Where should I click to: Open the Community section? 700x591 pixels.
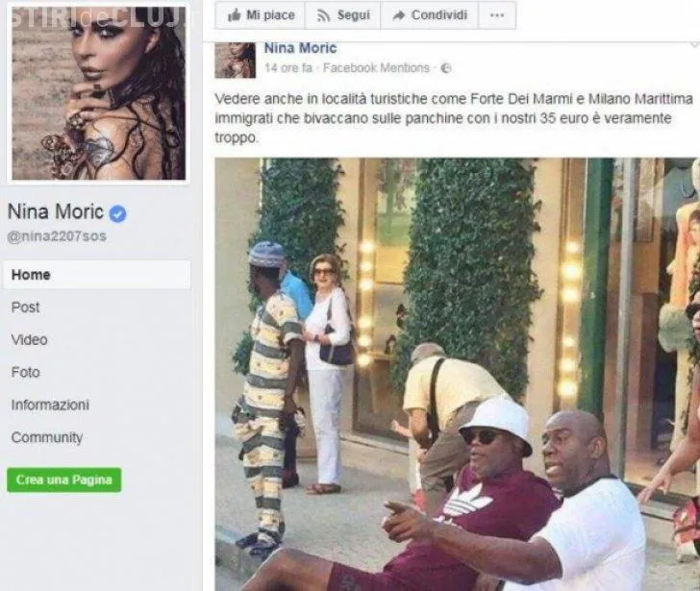(47, 437)
